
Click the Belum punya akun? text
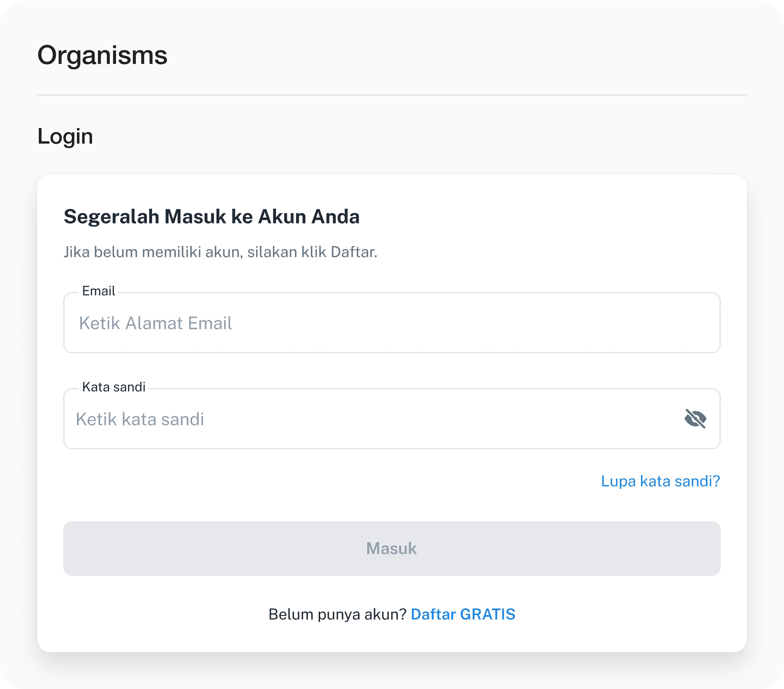click(x=337, y=614)
